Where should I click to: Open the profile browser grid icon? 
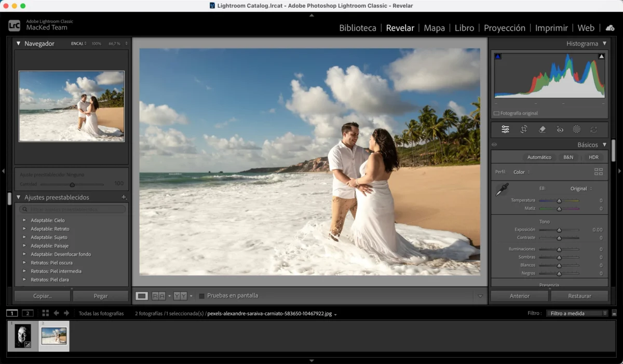(x=598, y=172)
